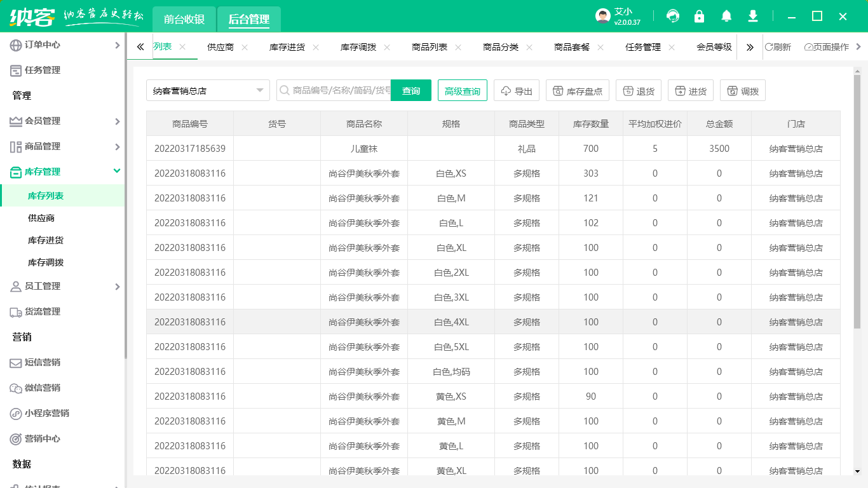The height and width of the screenshot is (488, 868).
Task: Click the lock screen icon
Action: (699, 16)
